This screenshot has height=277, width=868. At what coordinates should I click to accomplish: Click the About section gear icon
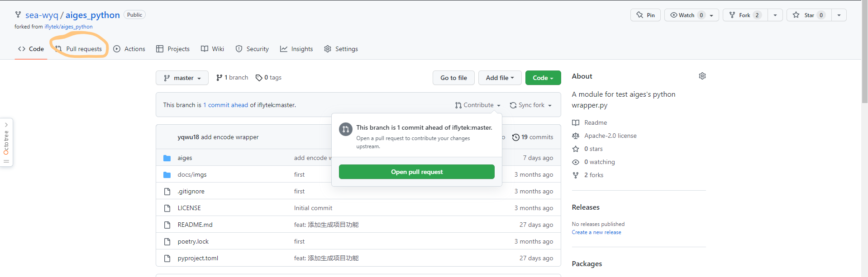coord(702,76)
